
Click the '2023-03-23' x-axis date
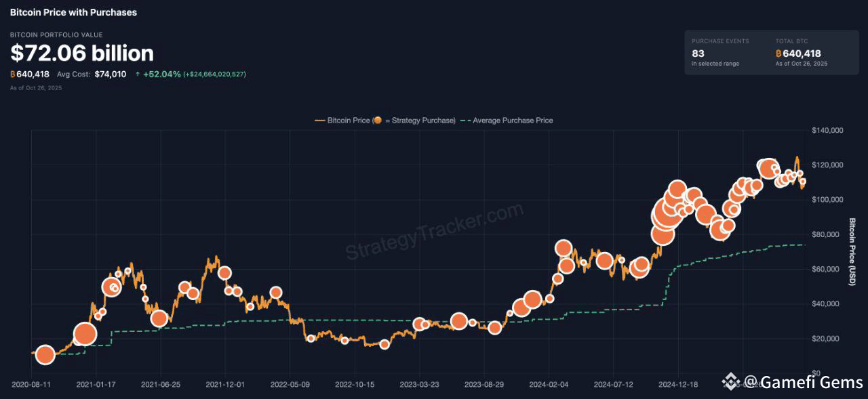pyautogui.click(x=420, y=384)
